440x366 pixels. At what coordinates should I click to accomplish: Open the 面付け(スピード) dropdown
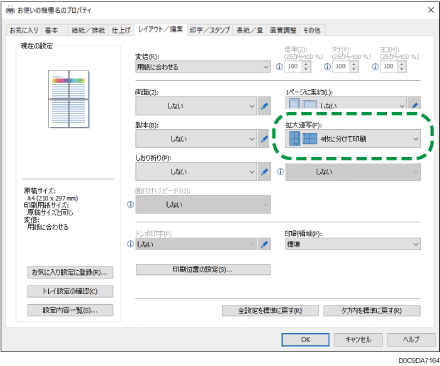(x=203, y=204)
